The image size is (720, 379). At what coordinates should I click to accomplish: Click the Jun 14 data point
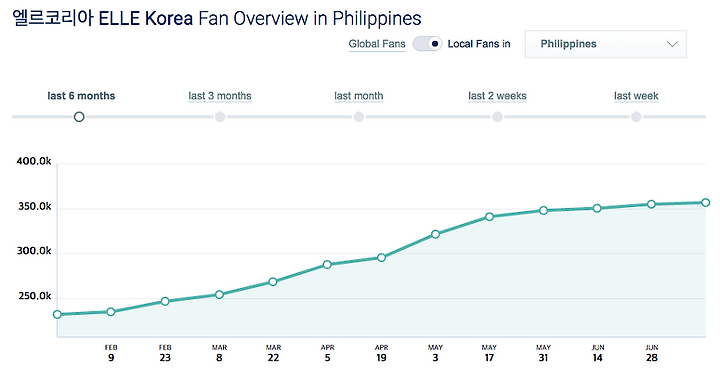pyautogui.click(x=597, y=208)
